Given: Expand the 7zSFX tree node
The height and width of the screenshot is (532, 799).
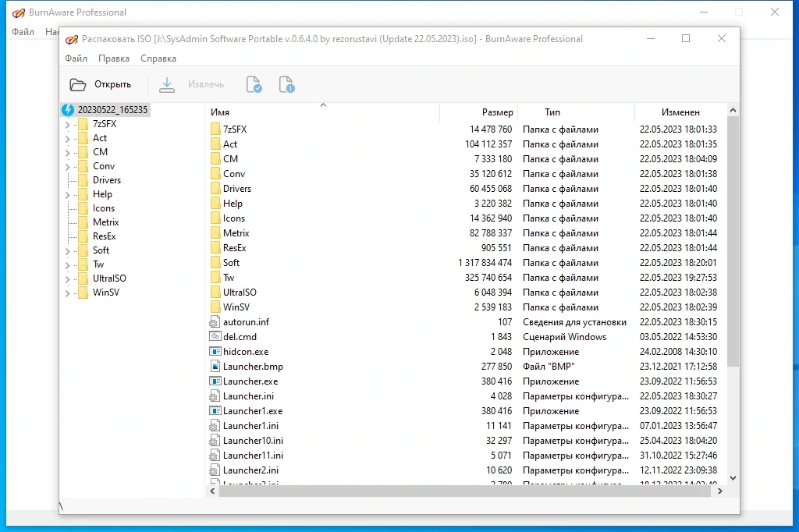Looking at the screenshot, I should pyautogui.click(x=67, y=124).
